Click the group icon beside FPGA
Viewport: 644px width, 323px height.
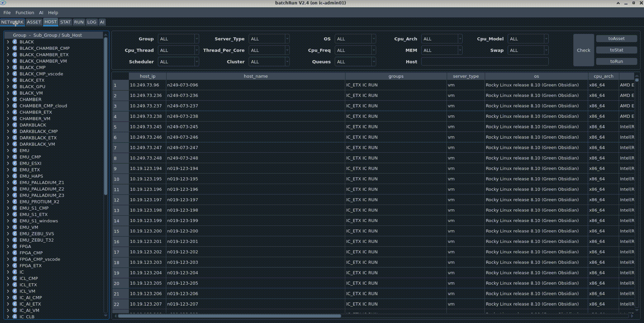15,246
